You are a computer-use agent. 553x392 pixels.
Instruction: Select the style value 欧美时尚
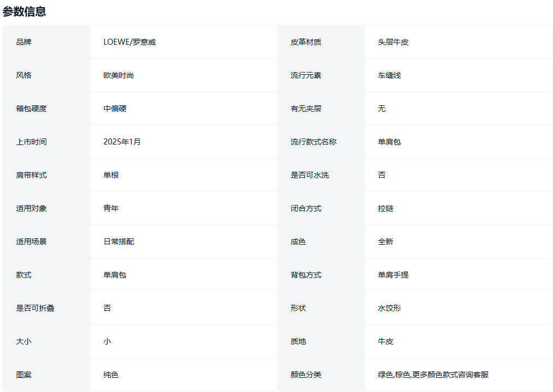tap(118, 75)
